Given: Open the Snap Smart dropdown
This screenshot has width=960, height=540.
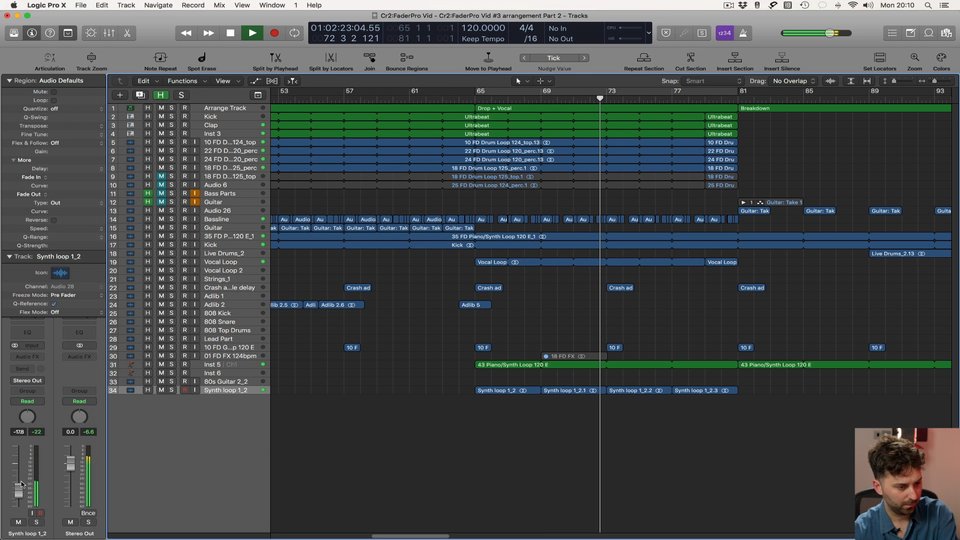Looking at the screenshot, I should coord(712,81).
